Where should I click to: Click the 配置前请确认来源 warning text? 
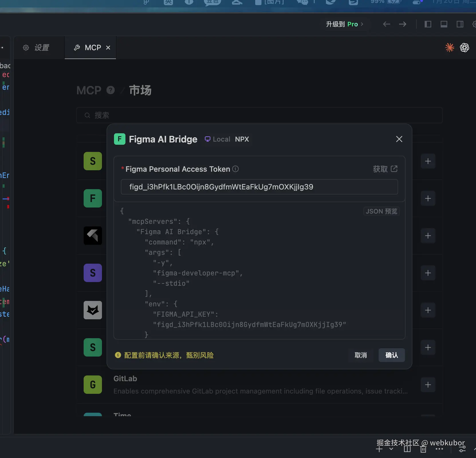(169, 355)
